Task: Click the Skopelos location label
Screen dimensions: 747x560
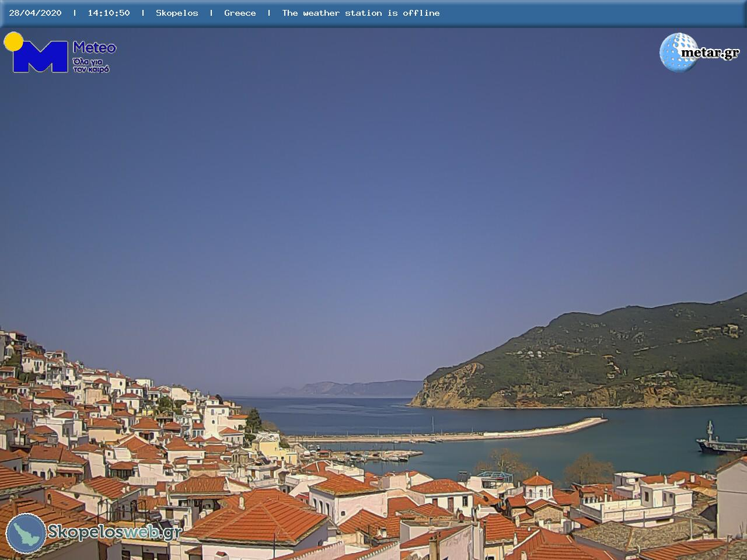Action: (x=177, y=13)
